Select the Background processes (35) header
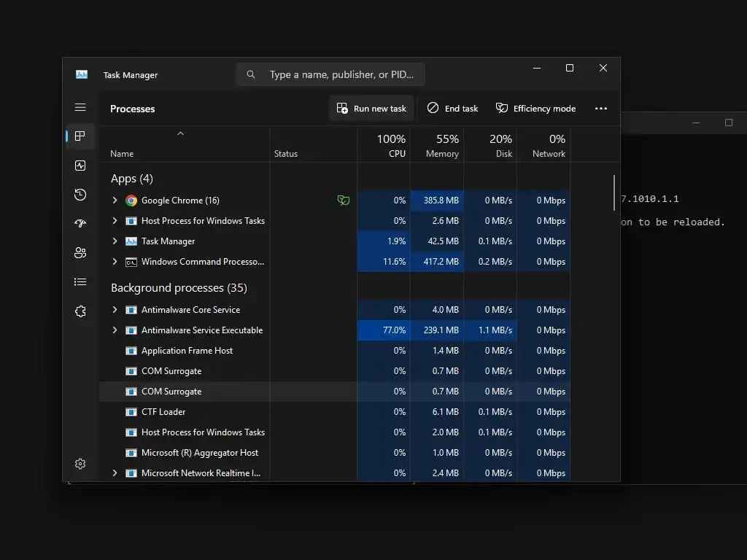The width and height of the screenshot is (747, 560). [179, 288]
